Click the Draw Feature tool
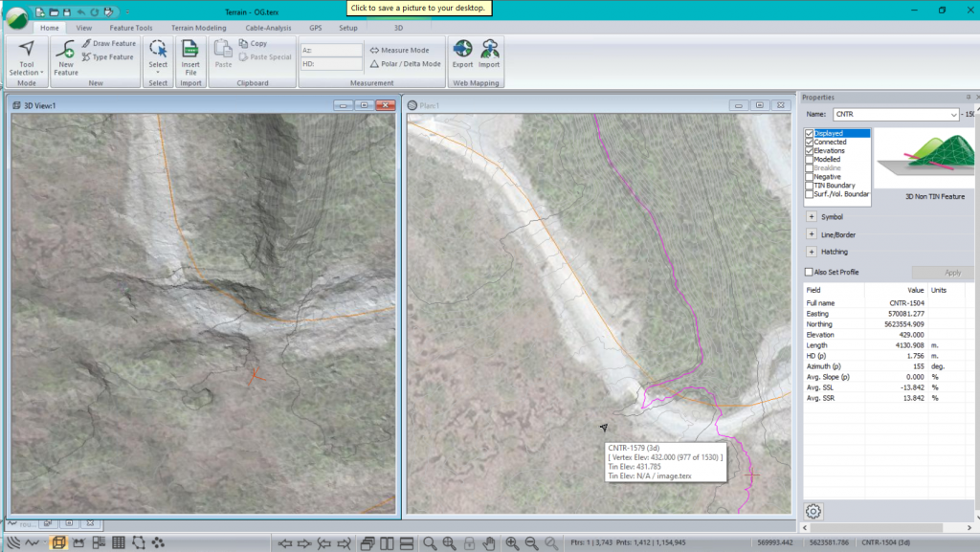 click(108, 44)
